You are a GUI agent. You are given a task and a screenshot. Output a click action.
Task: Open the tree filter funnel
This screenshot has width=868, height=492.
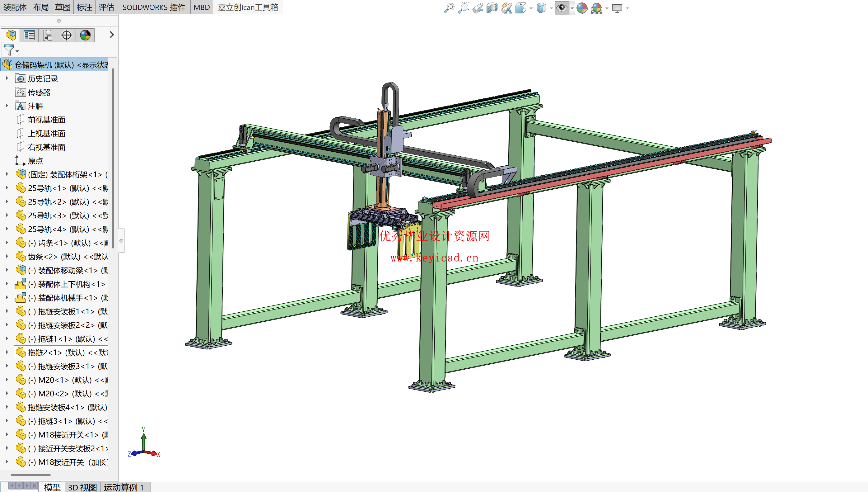pos(9,50)
